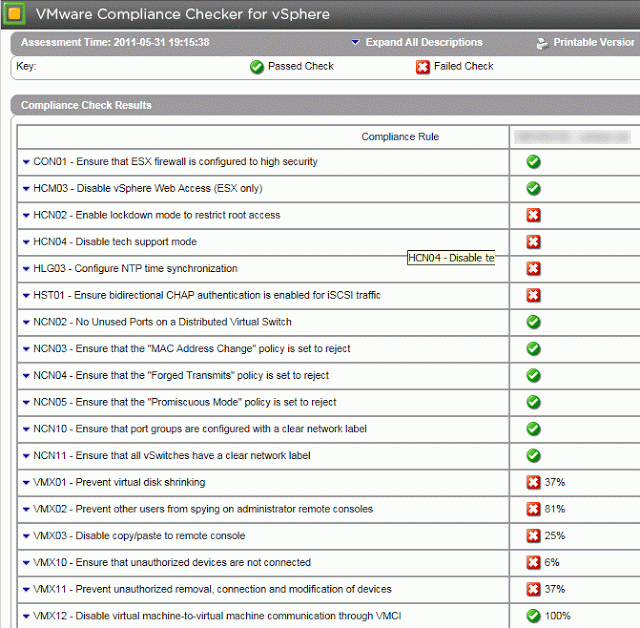Expand the NCN04 Forged Transmits arrow
Viewport: 640px width, 628px height.
(x=26, y=376)
